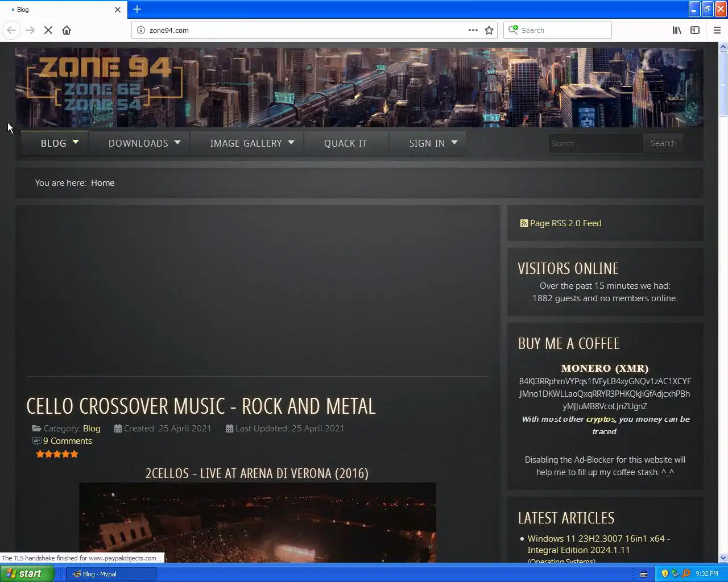Bookmark this page with the star icon
The image size is (728, 582).
click(x=489, y=30)
